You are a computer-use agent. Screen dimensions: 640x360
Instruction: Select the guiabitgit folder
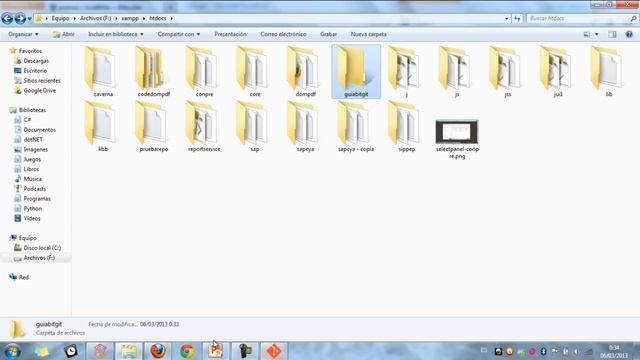[x=356, y=71]
